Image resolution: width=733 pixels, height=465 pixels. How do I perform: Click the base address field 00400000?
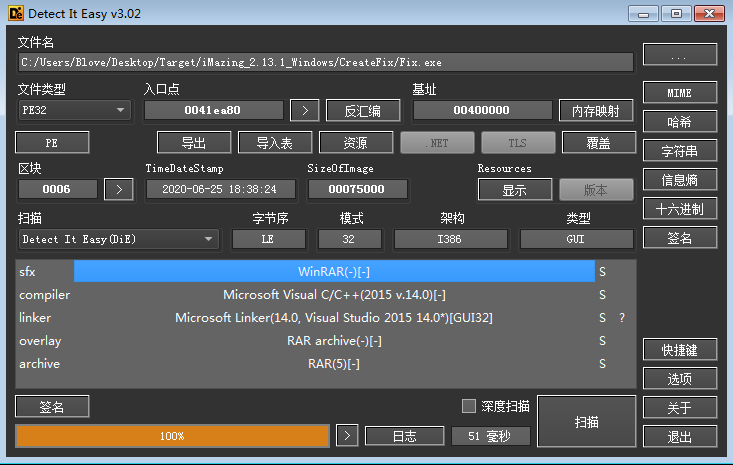[482, 110]
